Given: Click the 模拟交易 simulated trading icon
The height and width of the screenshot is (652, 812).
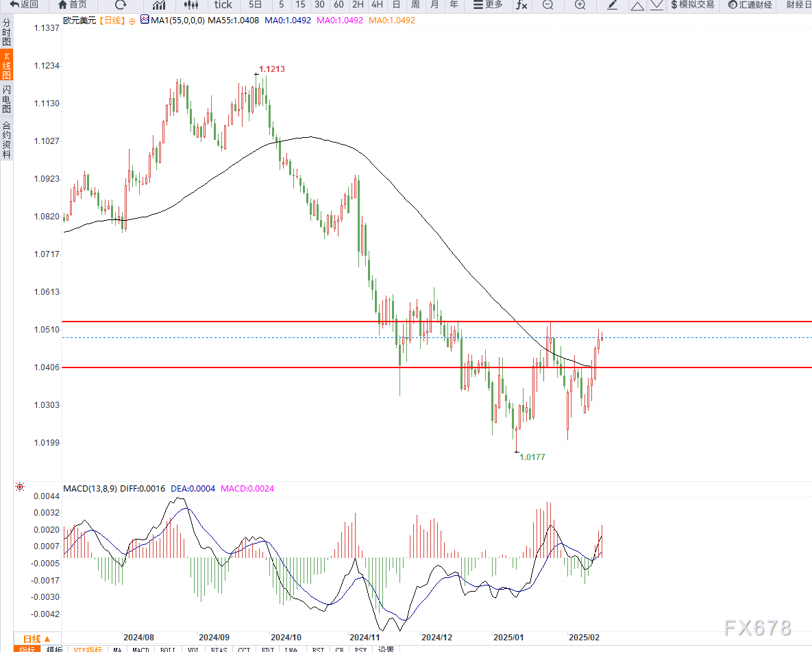Looking at the screenshot, I should (x=692, y=6).
